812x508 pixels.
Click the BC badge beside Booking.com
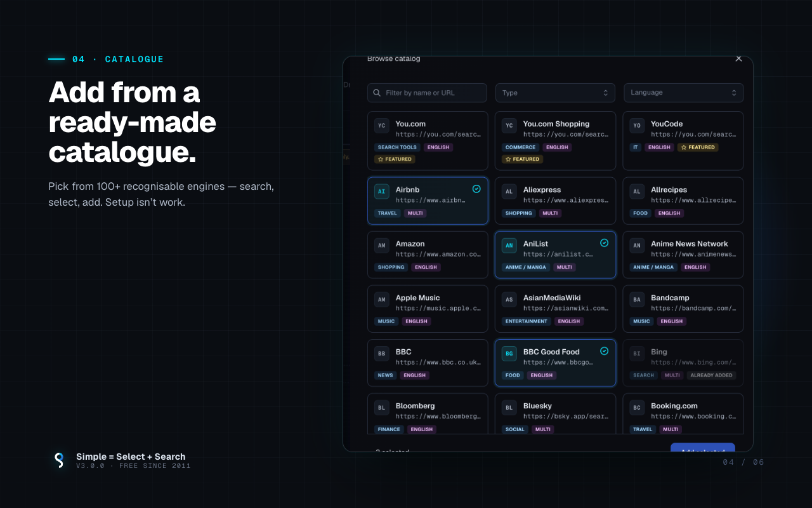(x=637, y=407)
